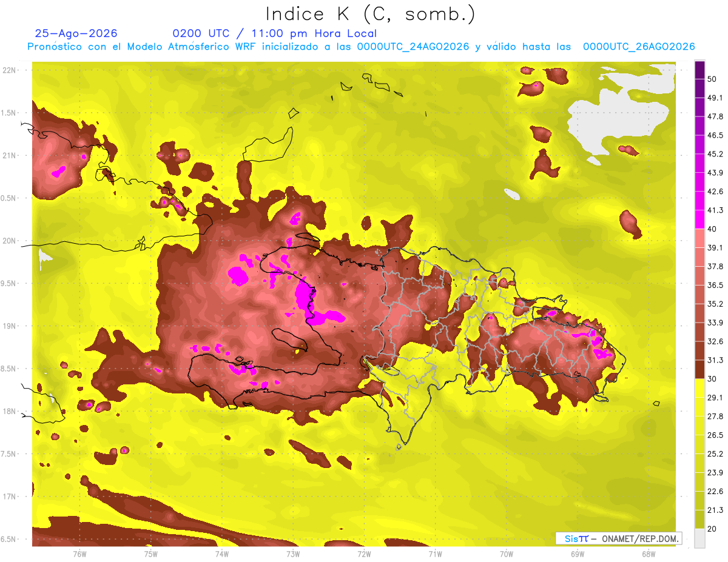Click the colorbar value "47.8"
728x562 pixels.
point(715,116)
